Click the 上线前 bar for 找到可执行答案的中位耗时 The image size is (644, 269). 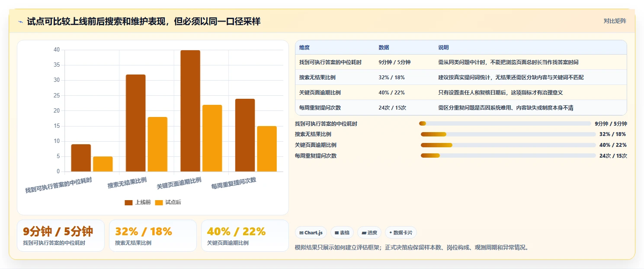pos(81,158)
